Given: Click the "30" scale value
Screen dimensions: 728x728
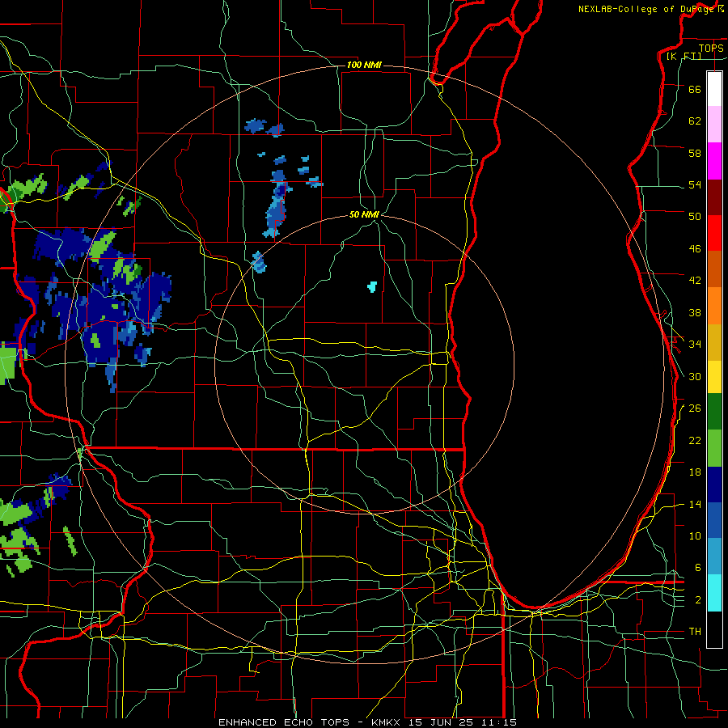Looking at the screenshot, I should [x=695, y=376].
